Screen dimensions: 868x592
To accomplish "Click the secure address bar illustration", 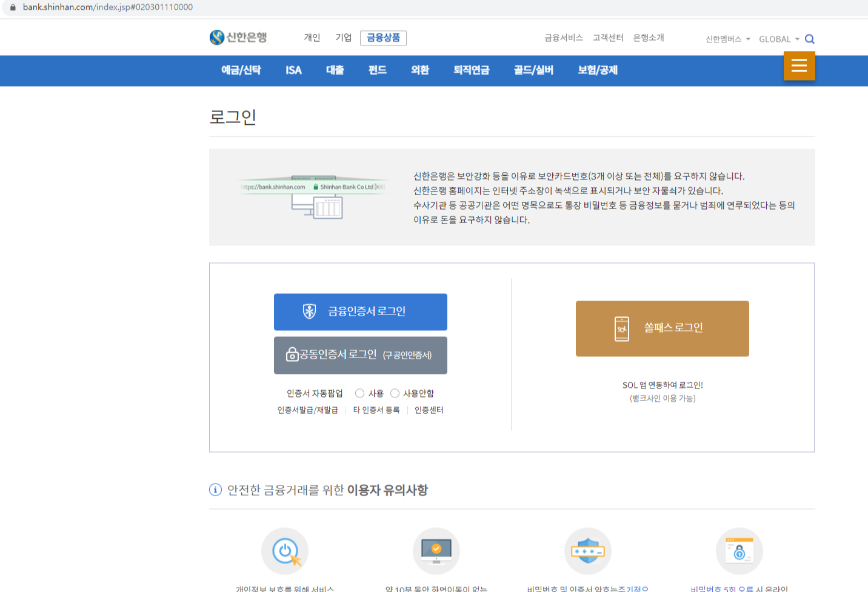I will pyautogui.click(x=313, y=196).
